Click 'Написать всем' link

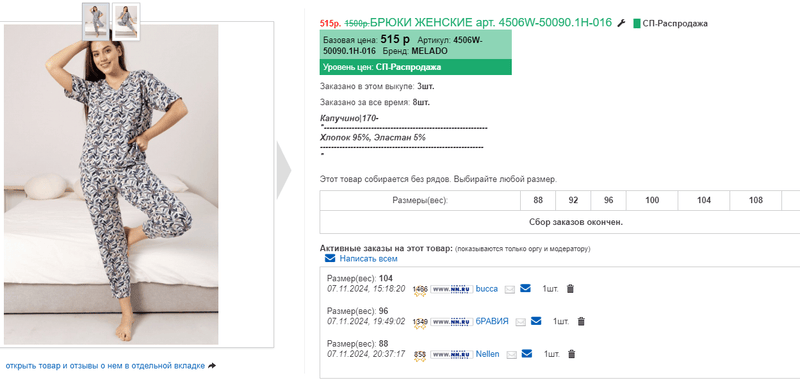[x=368, y=259]
